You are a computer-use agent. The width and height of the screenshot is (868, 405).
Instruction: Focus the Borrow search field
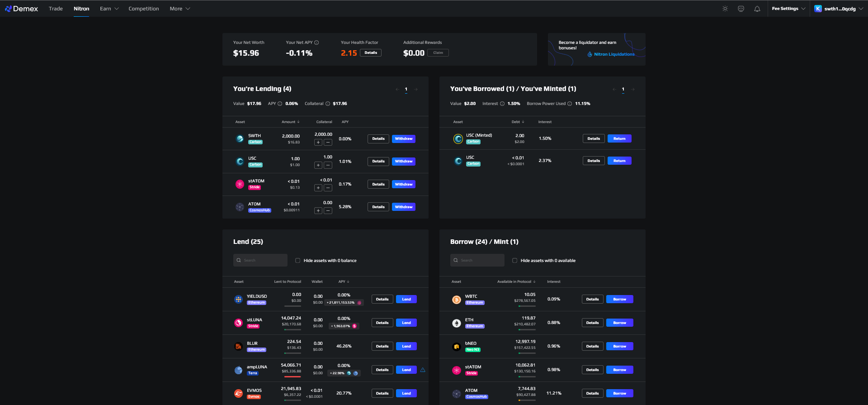click(x=477, y=260)
